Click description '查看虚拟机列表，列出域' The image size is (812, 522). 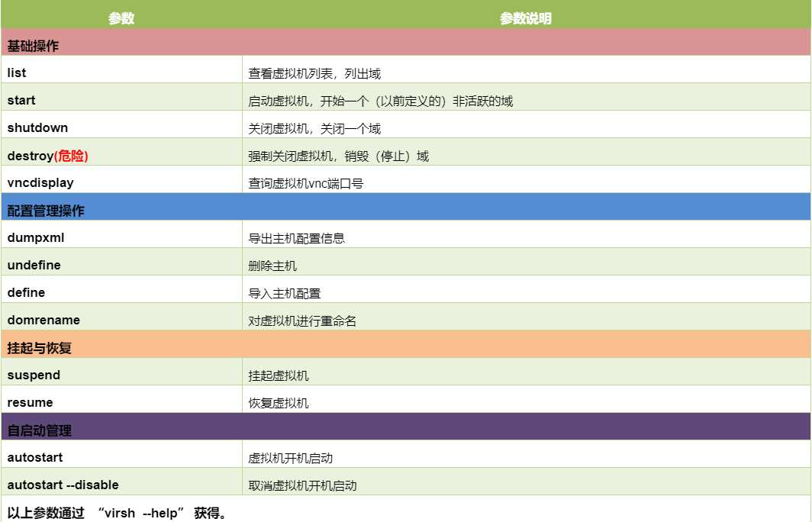[314, 73]
